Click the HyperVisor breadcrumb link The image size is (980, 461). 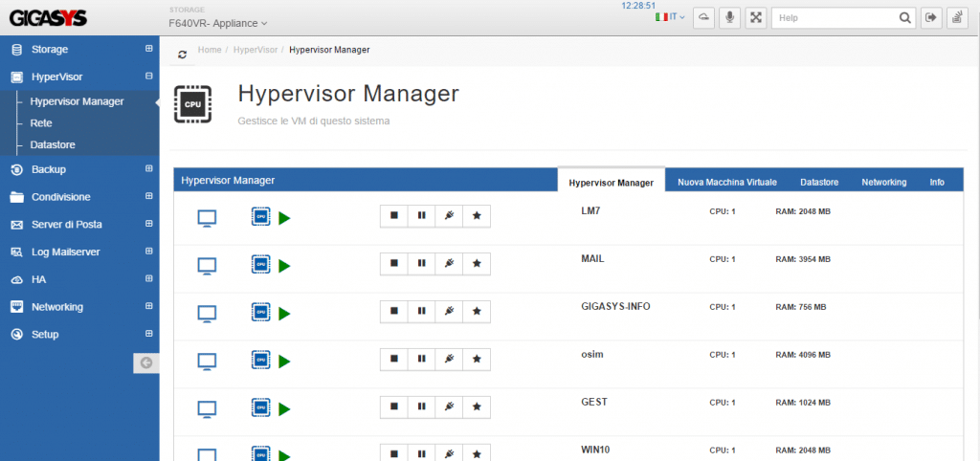pos(255,50)
